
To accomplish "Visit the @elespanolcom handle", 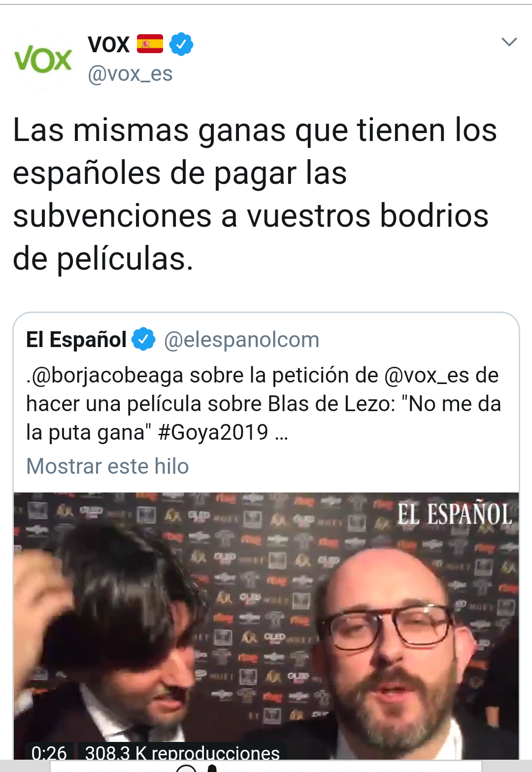I will tap(241, 340).
